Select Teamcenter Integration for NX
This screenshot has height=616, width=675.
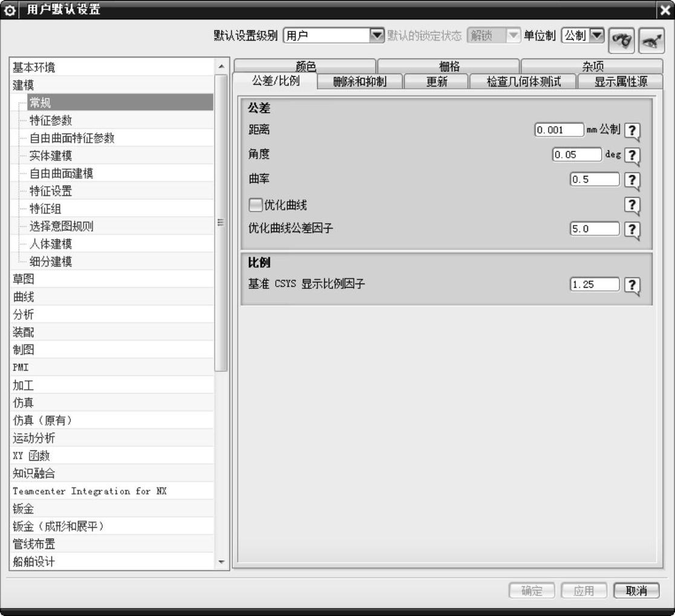[x=111, y=490]
